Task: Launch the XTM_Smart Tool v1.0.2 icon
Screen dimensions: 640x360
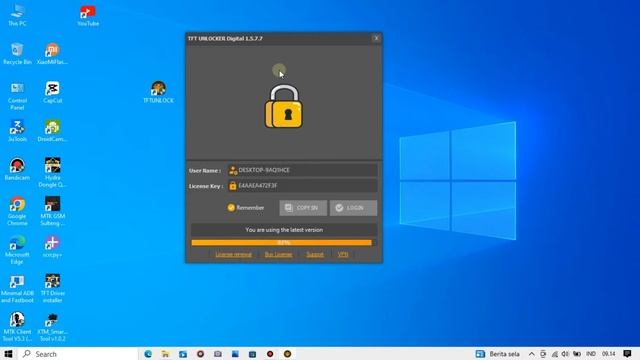Action: (52, 327)
